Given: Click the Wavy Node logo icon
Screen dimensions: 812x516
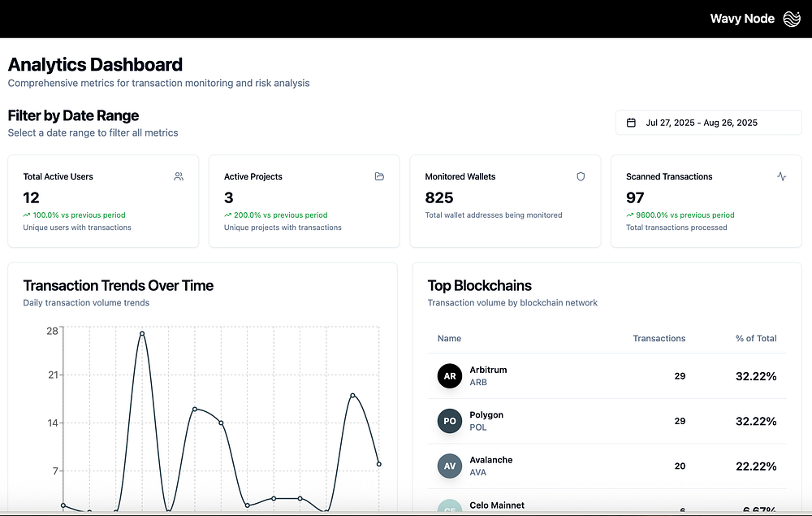Looking at the screenshot, I should (792, 19).
